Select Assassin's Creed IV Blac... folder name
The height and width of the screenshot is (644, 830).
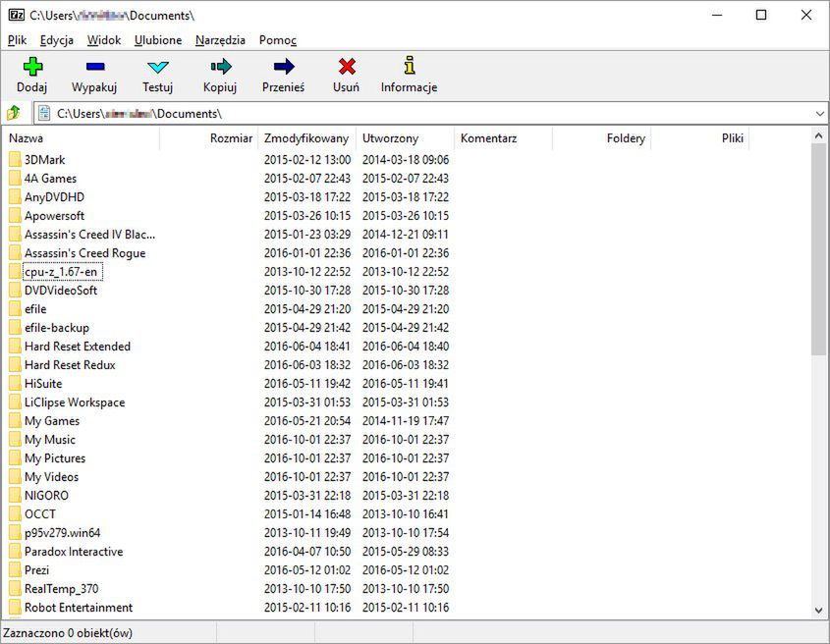[x=89, y=235]
